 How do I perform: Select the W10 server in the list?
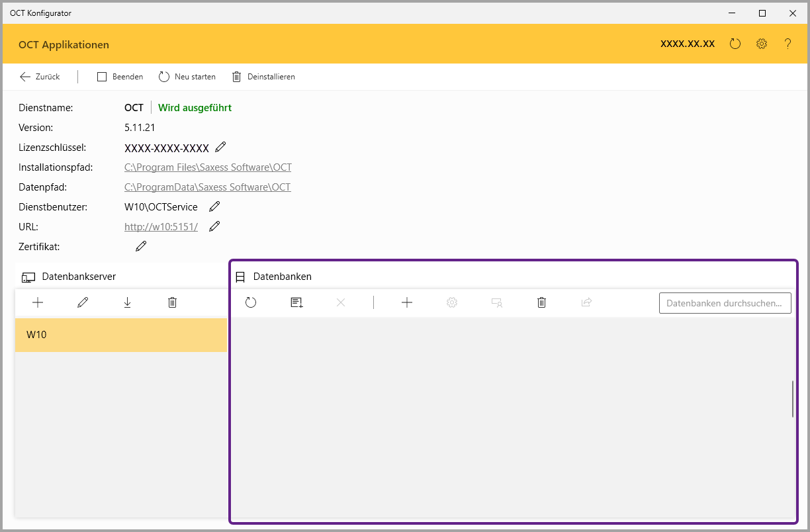(120, 335)
